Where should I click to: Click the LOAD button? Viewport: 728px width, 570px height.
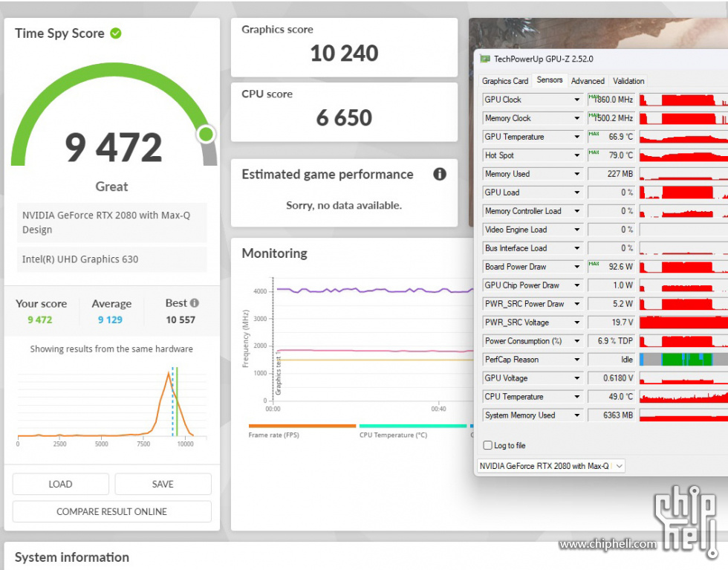[x=61, y=484]
